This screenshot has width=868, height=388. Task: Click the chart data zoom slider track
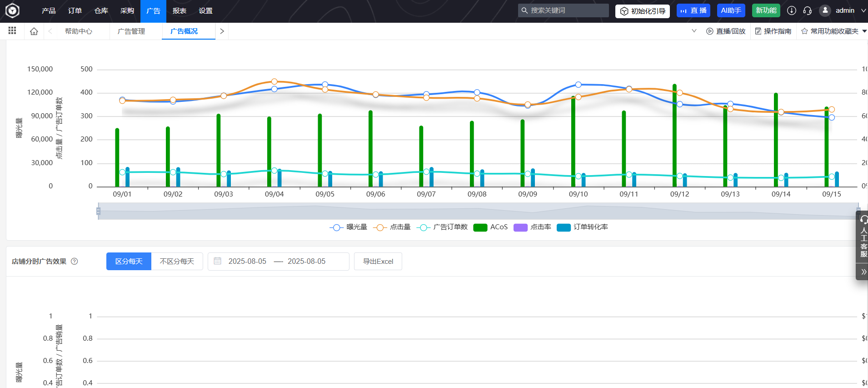[x=478, y=211]
